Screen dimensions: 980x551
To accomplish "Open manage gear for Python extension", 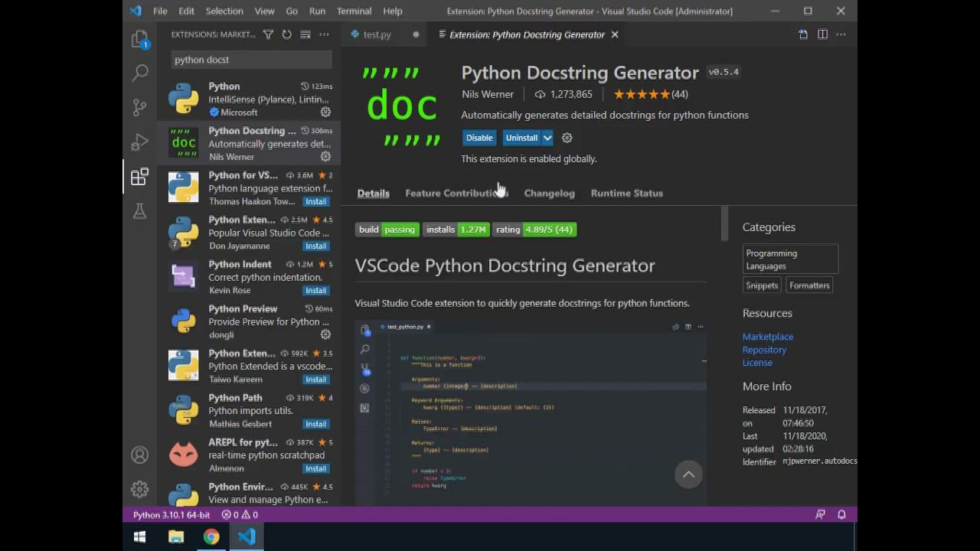I will [325, 112].
